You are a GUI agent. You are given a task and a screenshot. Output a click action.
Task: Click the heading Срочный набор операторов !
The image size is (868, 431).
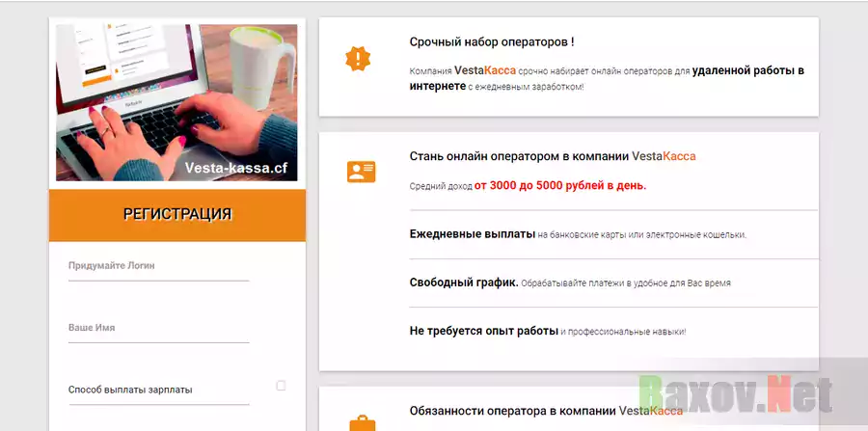[492, 42]
